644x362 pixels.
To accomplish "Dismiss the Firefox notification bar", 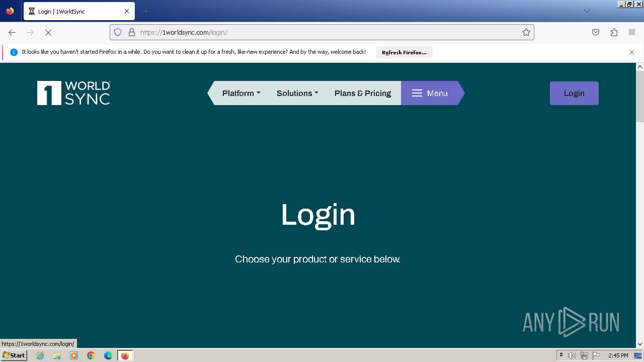I will [x=632, y=52].
